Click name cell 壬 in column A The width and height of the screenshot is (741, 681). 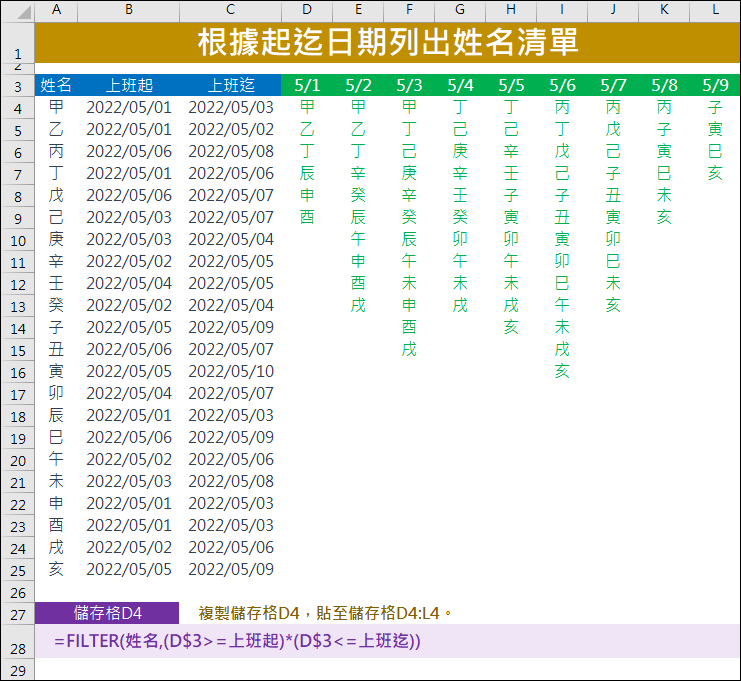point(56,283)
